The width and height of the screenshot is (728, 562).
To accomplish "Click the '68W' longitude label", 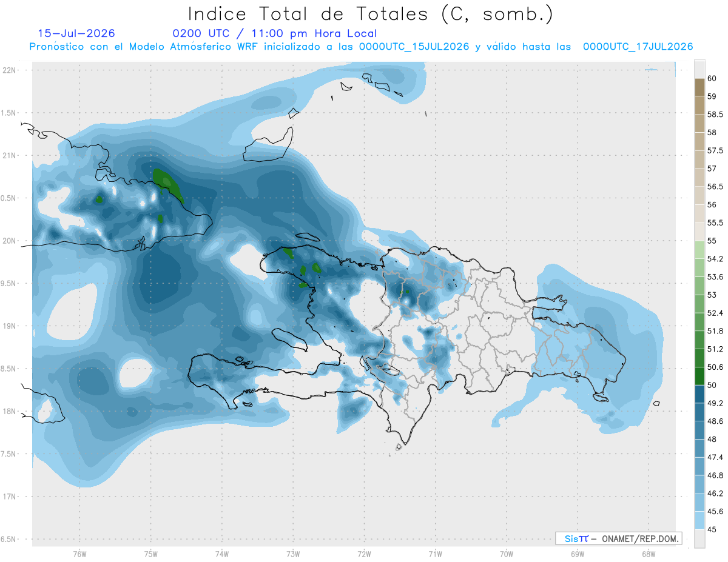I will coord(649,554).
